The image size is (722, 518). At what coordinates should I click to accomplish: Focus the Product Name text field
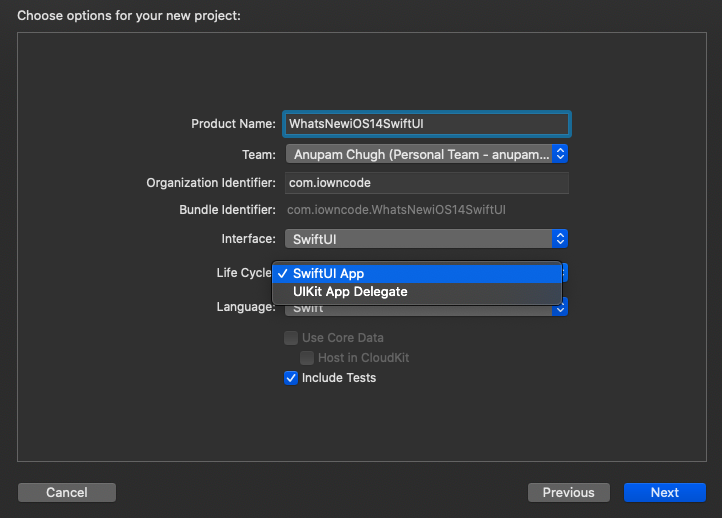[426, 124]
